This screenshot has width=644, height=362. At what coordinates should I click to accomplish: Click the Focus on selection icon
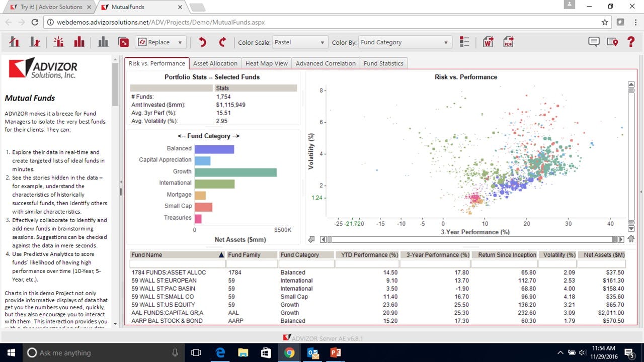58,42
